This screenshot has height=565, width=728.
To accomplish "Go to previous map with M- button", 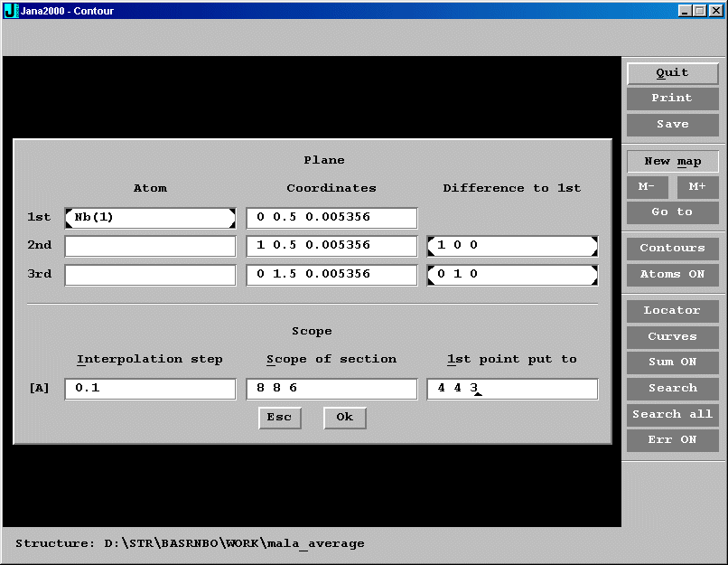I will click(x=647, y=186).
